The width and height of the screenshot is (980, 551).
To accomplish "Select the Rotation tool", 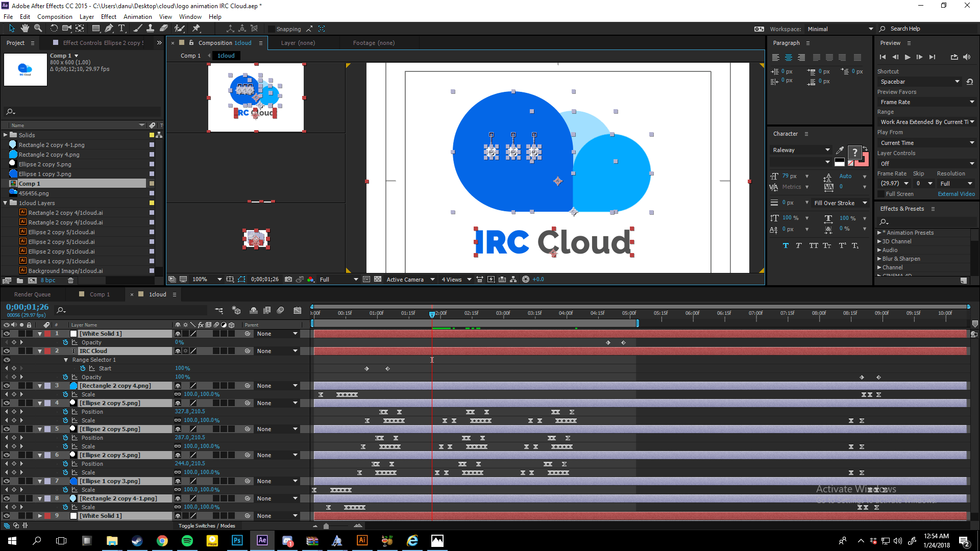I will click(54, 29).
